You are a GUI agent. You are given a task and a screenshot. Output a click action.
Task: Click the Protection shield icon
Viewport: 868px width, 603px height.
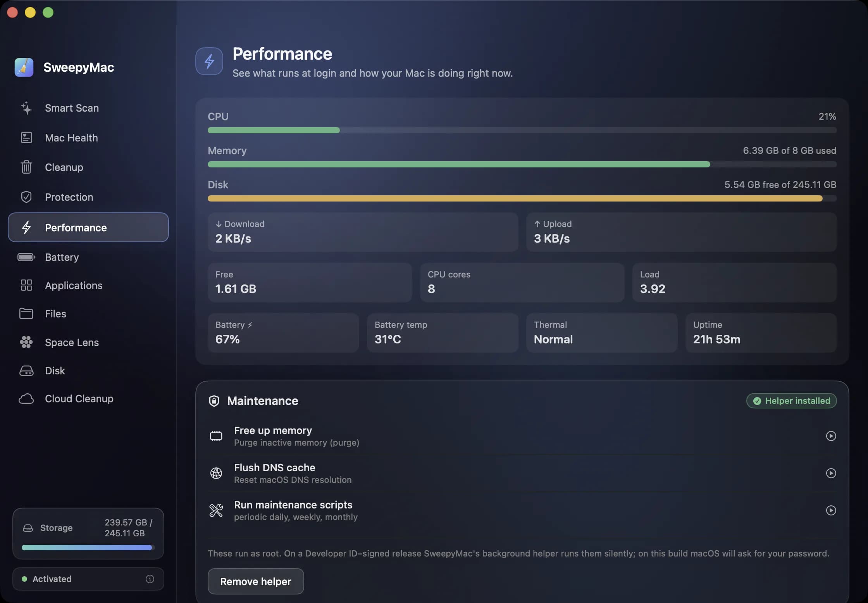coord(26,197)
